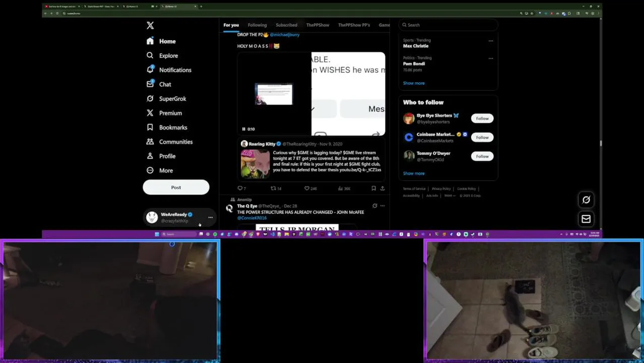Click the Windows taskbar search box

tap(178, 234)
